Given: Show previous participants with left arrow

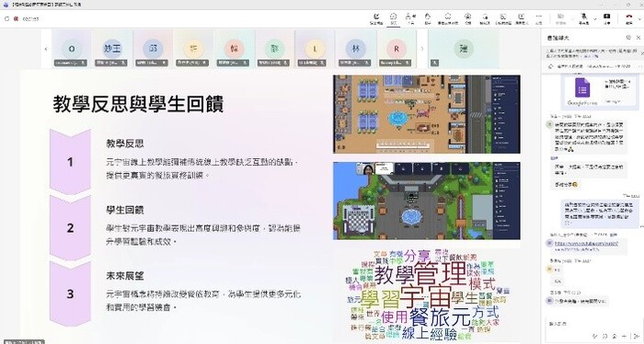Looking at the screenshot, I should (x=46, y=49).
